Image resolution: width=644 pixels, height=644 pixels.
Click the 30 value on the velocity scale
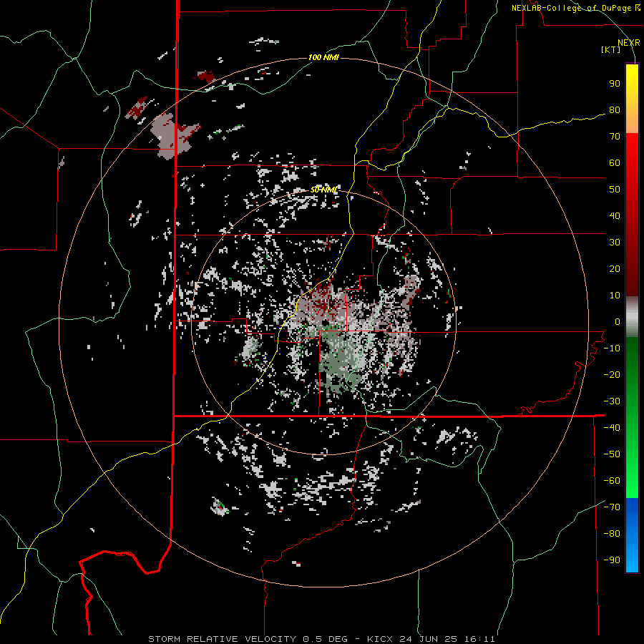coord(615,243)
